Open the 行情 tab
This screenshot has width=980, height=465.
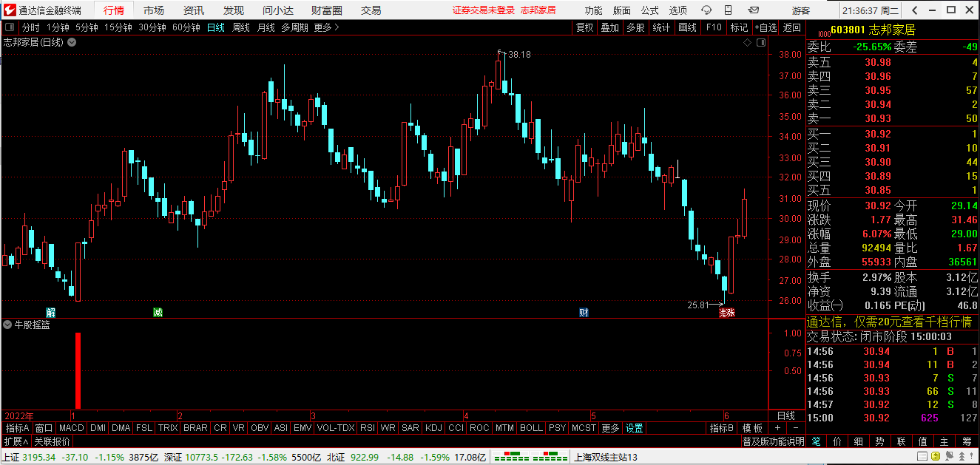114,10
